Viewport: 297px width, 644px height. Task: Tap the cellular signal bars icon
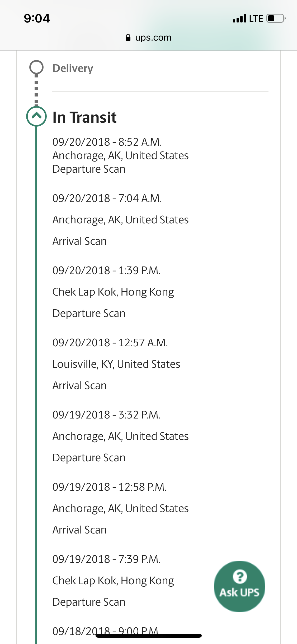click(239, 19)
